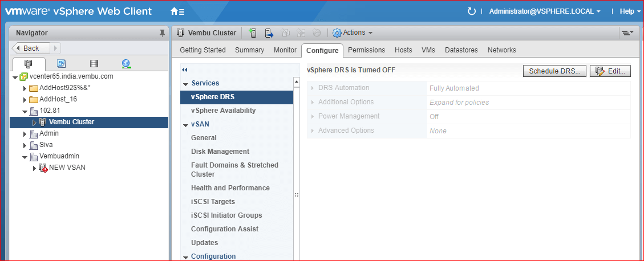Screen dimensions: 644x261
Task: Switch to the Hosts tab
Action: coord(403,50)
